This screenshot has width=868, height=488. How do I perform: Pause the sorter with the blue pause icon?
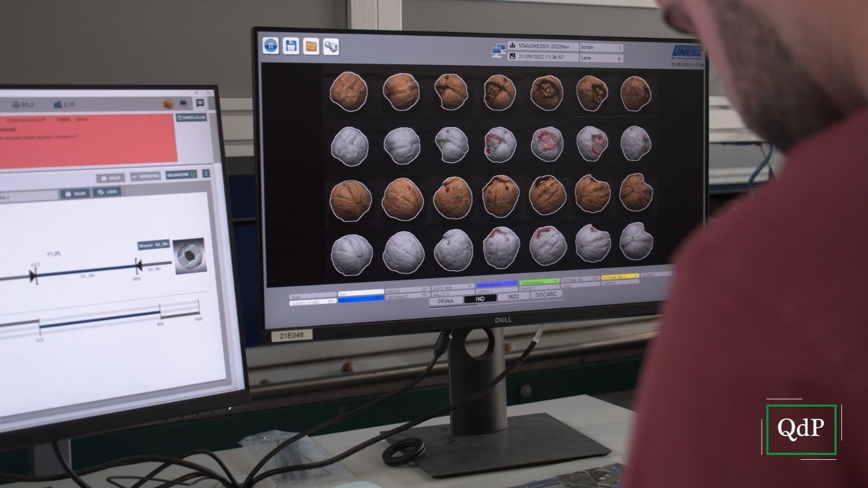[271, 46]
